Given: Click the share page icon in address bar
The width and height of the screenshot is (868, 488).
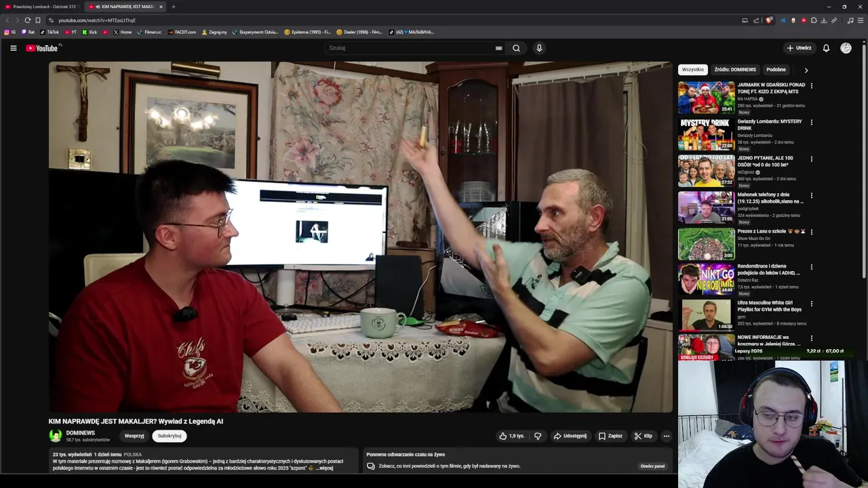Looking at the screenshot, I should 756,20.
